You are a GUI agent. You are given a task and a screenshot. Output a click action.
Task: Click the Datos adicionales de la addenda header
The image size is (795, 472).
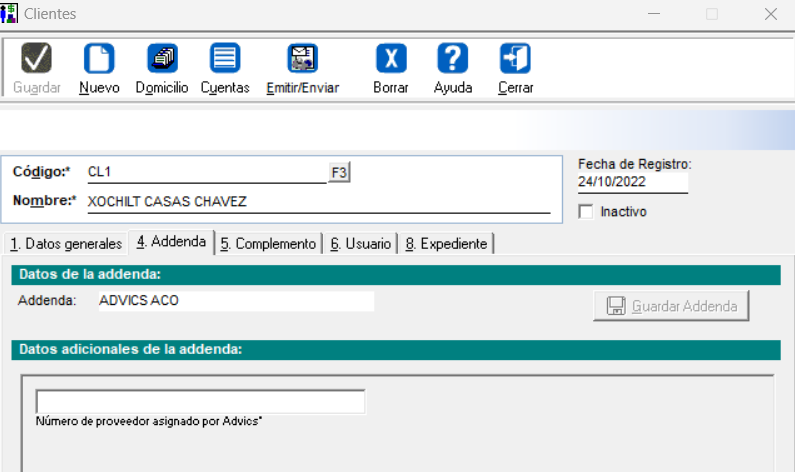tap(395, 349)
